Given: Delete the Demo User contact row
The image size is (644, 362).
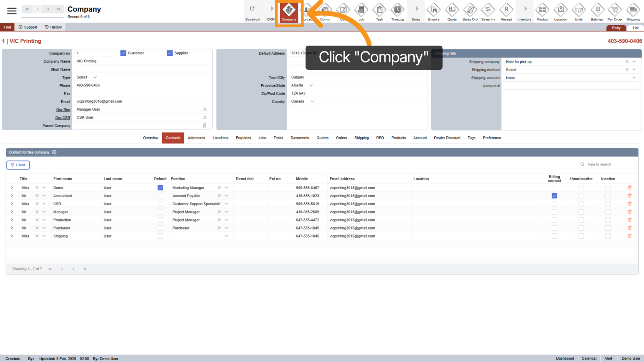Looking at the screenshot, I should tap(629, 188).
